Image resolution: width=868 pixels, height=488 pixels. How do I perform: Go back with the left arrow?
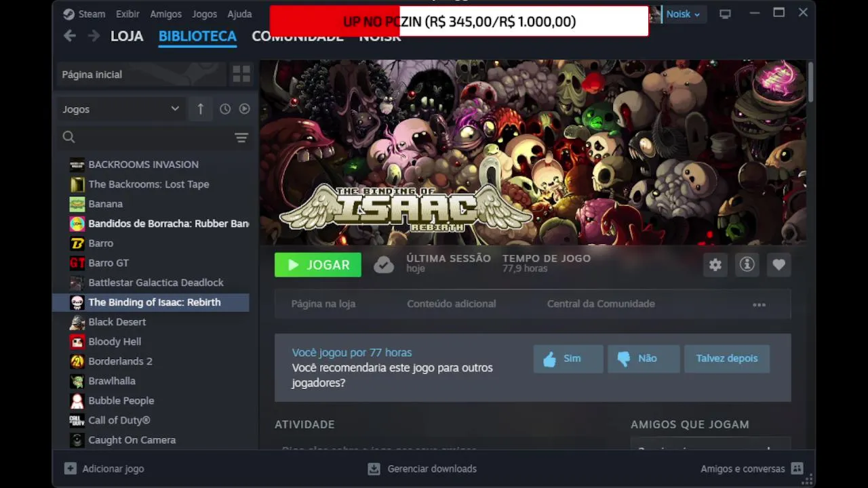pos(69,36)
